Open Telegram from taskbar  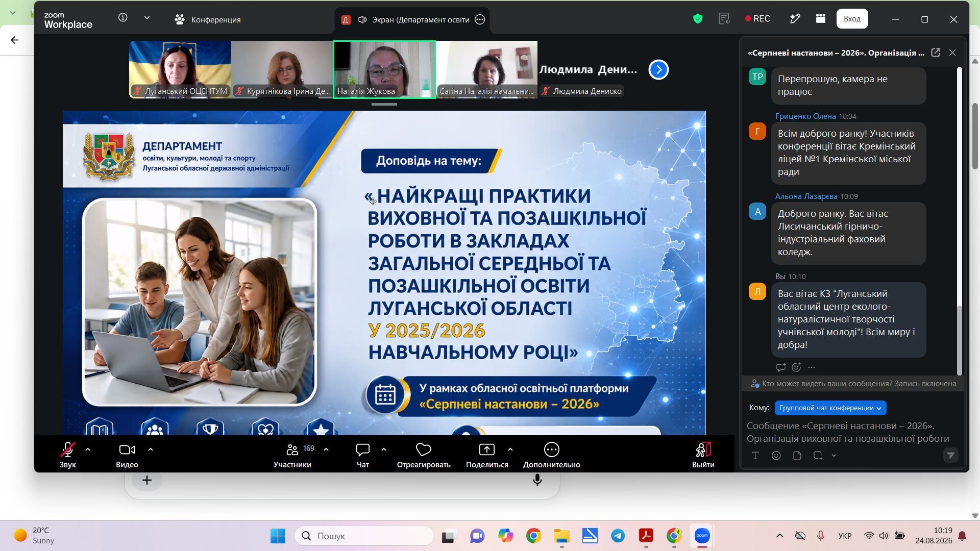[618, 536]
